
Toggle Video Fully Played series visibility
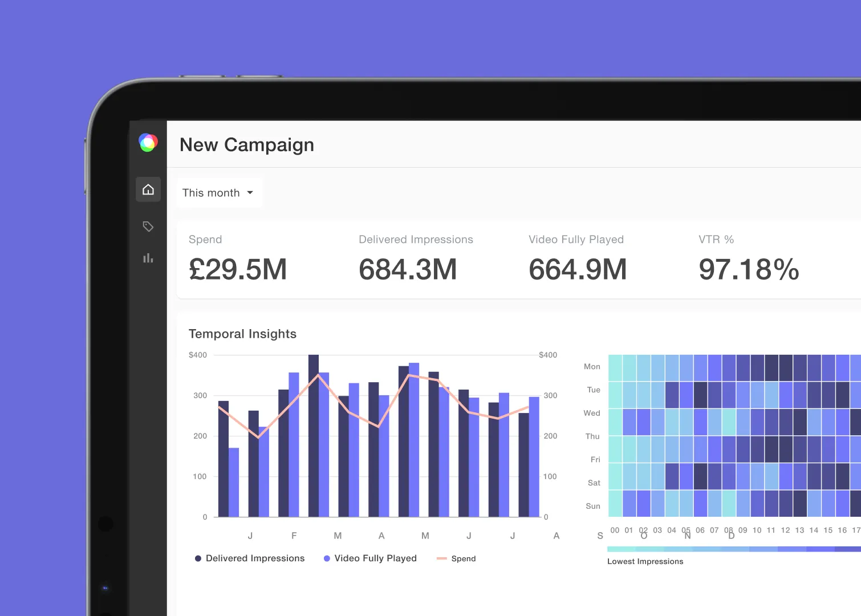pyautogui.click(x=369, y=558)
